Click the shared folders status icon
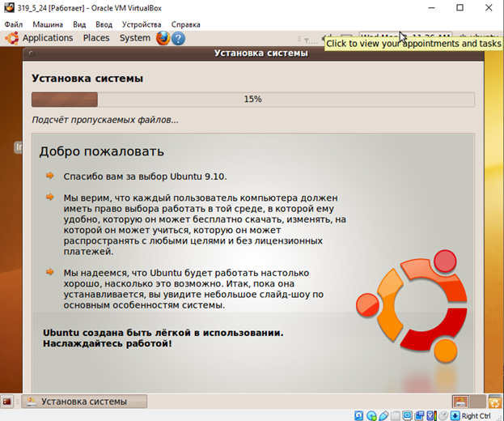Image resolution: width=504 pixels, height=421 pixels. tap(396, 415)
